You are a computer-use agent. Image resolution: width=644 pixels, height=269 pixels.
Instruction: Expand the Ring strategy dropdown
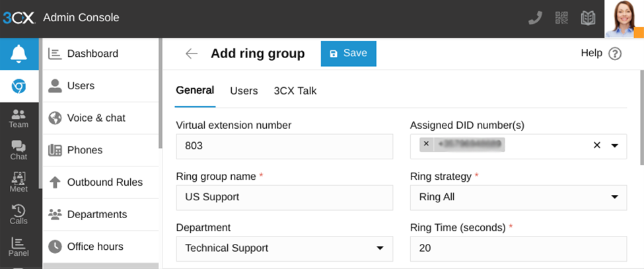click(x=614, y=197)
